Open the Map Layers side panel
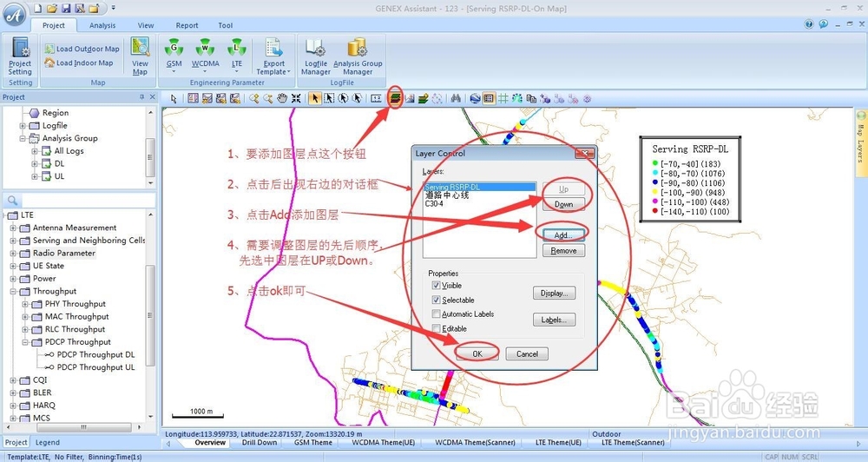The height and width of the screenshot is (462, 868). [861, 143]
